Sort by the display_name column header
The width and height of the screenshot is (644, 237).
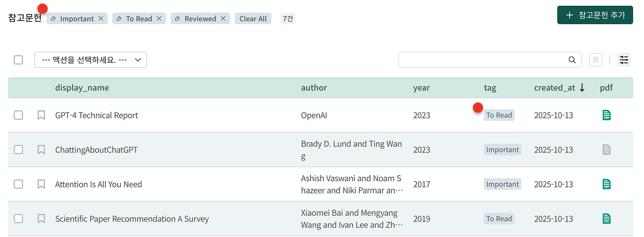point(82,87)
